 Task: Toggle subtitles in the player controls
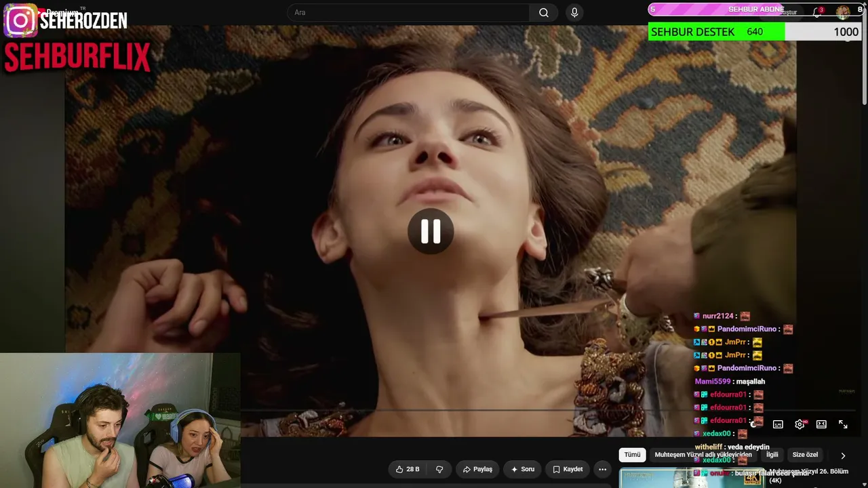tap(778, 424)
